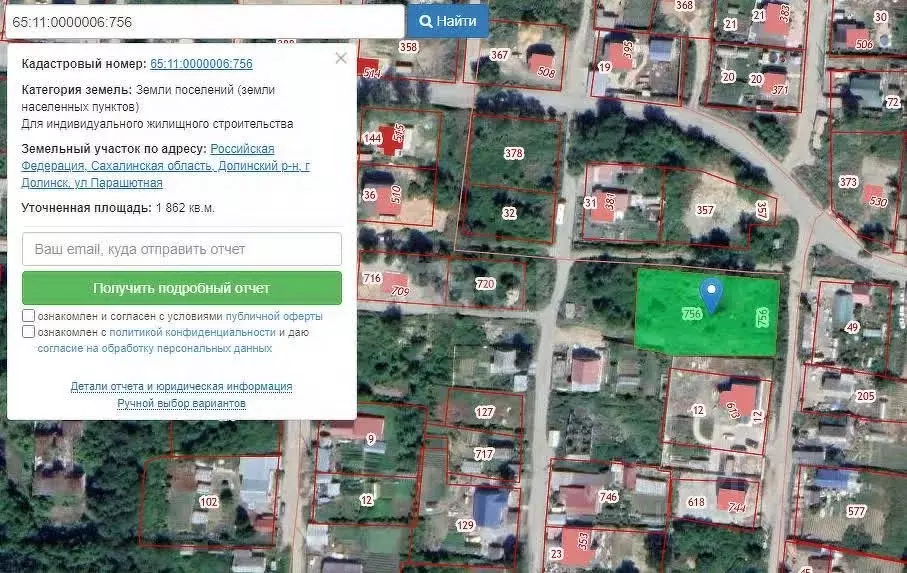Click parcel label 72 on the map

893,102
